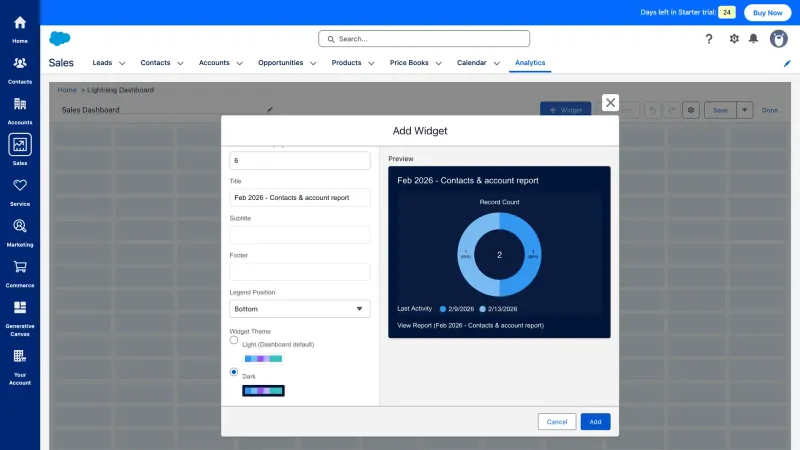Click the field containing value 6
Image resolution: width=800 pixels, height=450 pixels.
[300, 161]
